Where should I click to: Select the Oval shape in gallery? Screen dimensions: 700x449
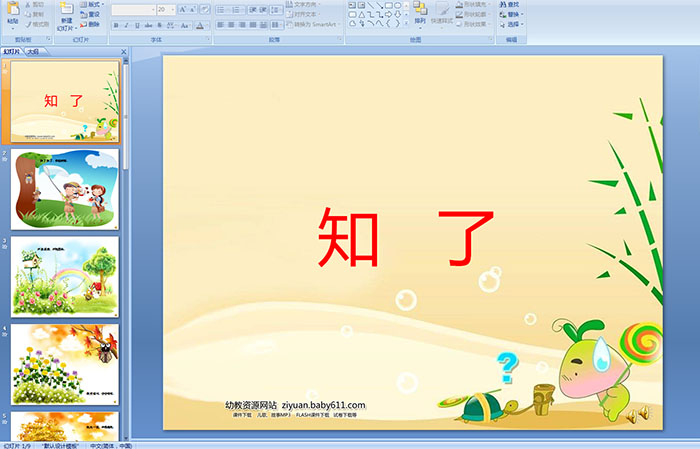click(x=397, y=5)
